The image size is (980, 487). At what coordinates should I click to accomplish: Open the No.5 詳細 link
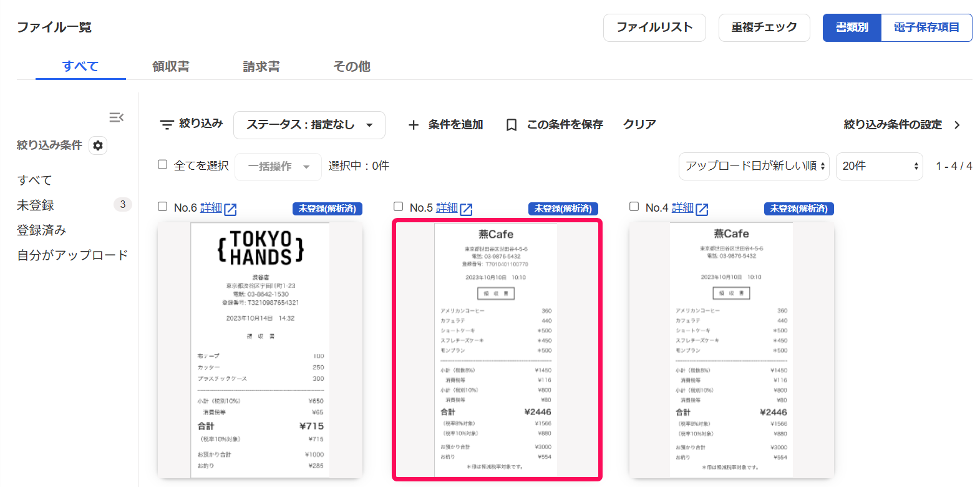click(447, 208)
